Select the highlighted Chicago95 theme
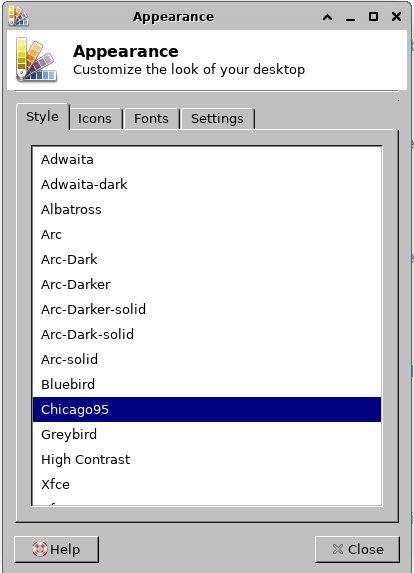The height and width of the screenshot is (573, 414). pyautogui.click(x=207, y=409)
